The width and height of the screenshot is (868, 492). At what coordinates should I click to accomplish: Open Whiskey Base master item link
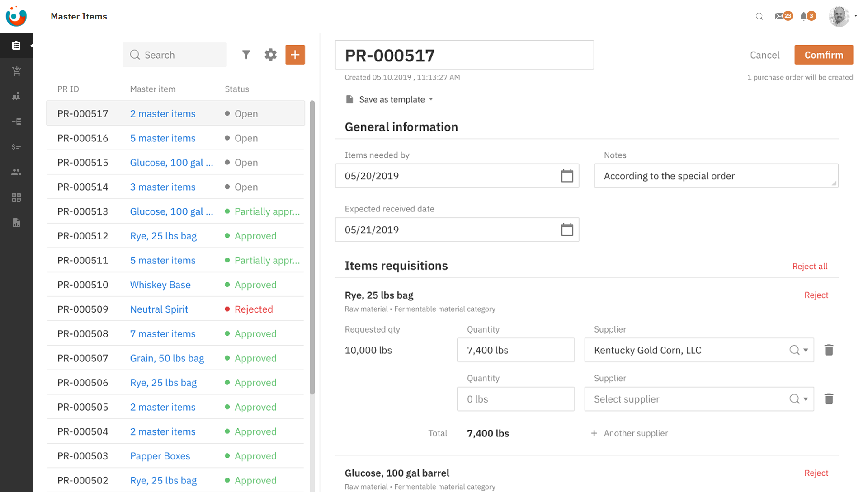160,285
